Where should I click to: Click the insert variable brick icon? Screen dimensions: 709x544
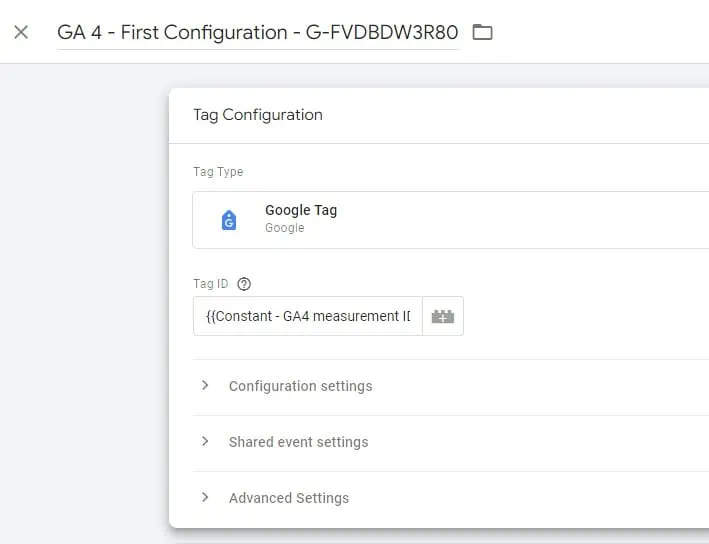[x=443, y=316]
